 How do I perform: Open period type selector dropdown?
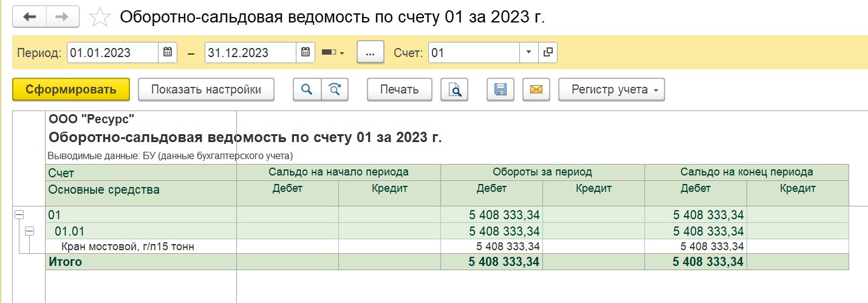(332, 53)
